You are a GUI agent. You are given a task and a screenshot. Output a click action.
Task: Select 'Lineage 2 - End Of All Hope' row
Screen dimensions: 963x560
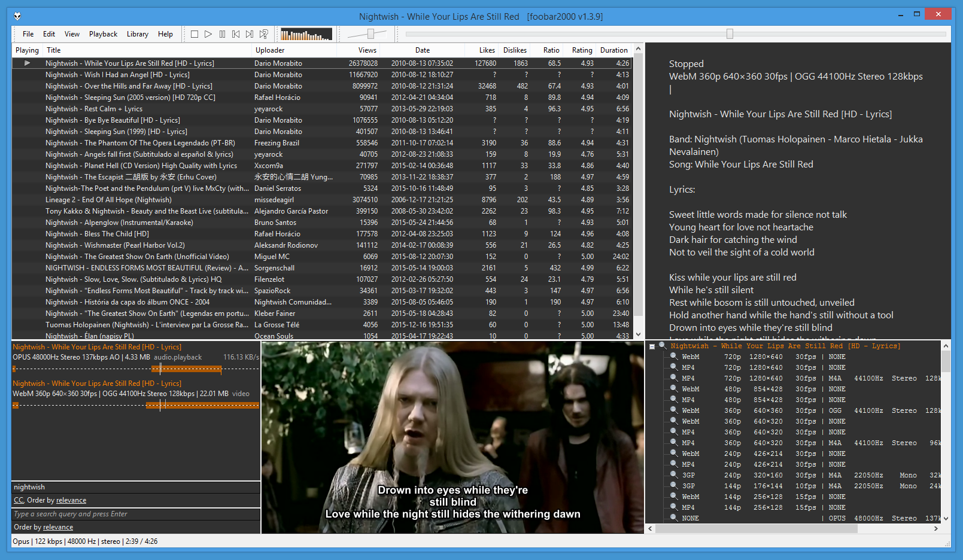(323, 199)
